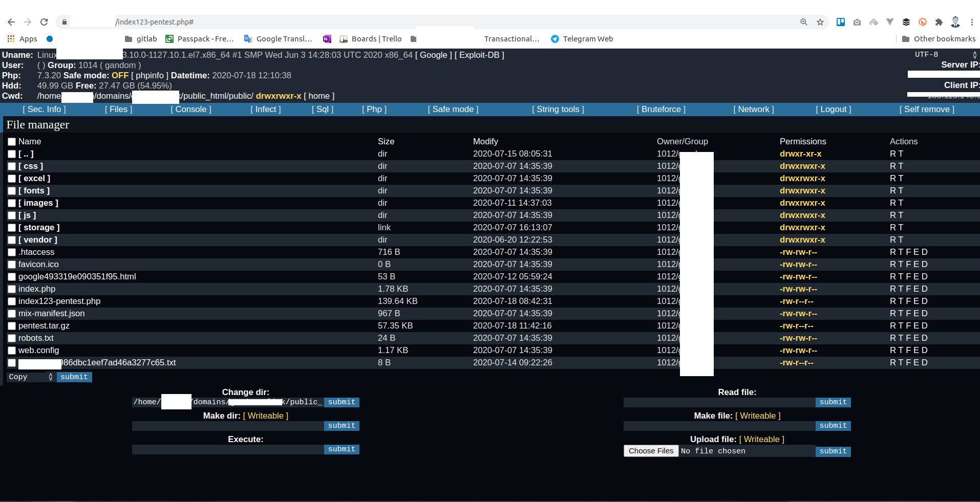Open the browser profile avatar
The image size is (980, 502).
pyautogui.click(x=956, y=21)
